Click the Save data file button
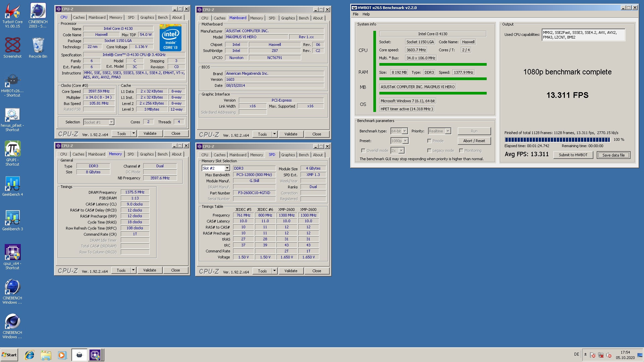Viewport: 644px width, 362px height. point(613,155)
